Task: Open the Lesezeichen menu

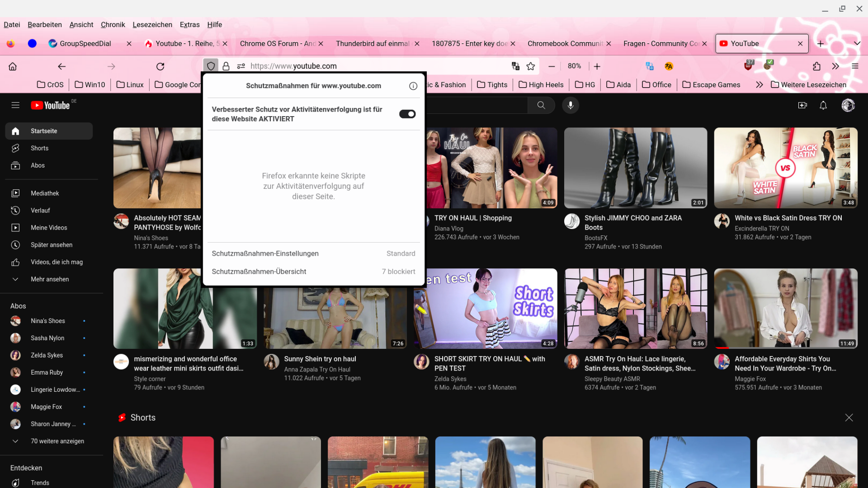Action: 152,24
